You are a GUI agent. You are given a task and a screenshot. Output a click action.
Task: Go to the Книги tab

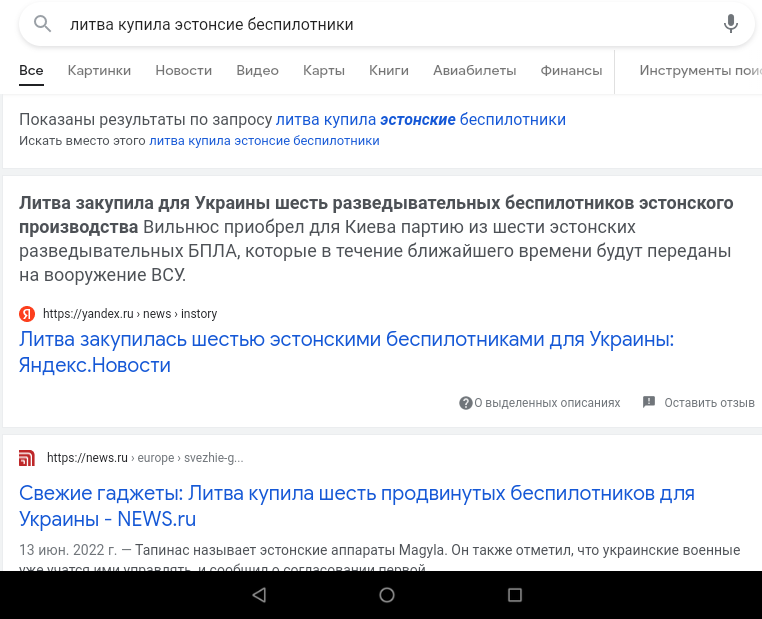coord(389,70)
